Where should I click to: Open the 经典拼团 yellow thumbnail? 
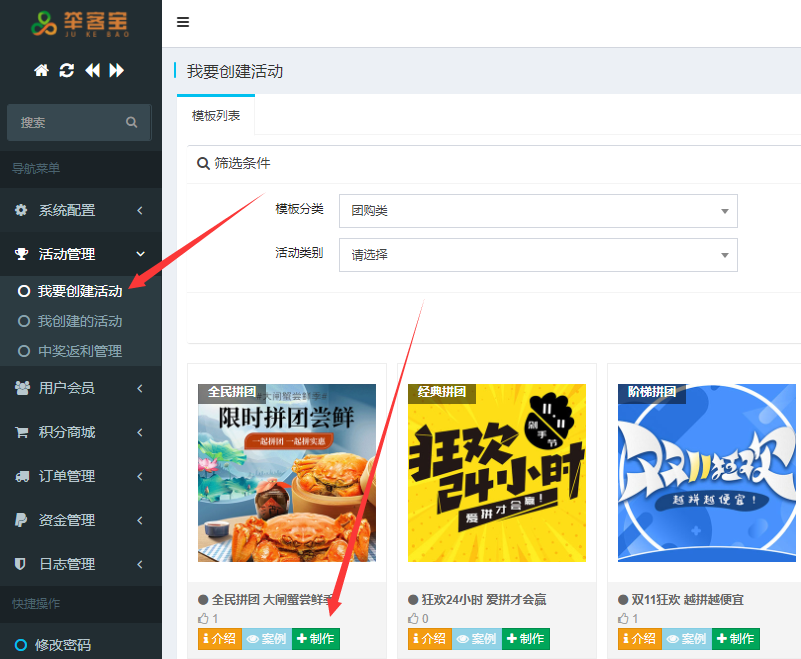coord(497,473)
